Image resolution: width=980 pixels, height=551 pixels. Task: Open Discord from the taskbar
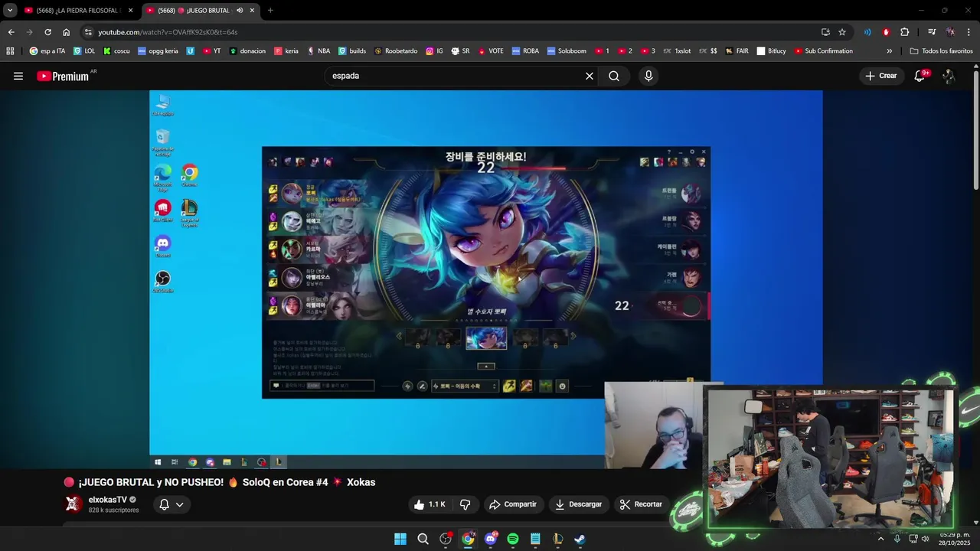tap(491, 539)
